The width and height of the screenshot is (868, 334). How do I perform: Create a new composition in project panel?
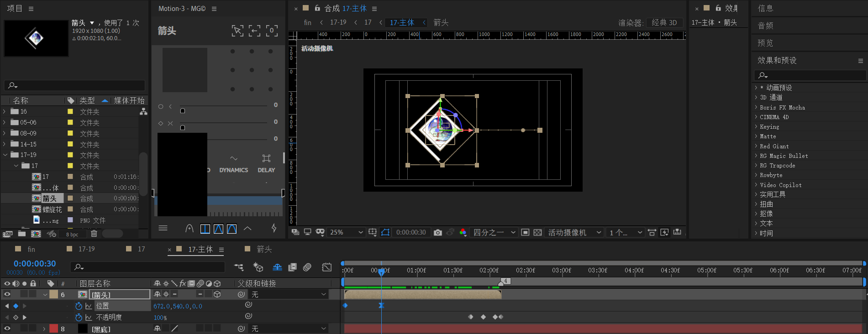click(x=36, y=234)
